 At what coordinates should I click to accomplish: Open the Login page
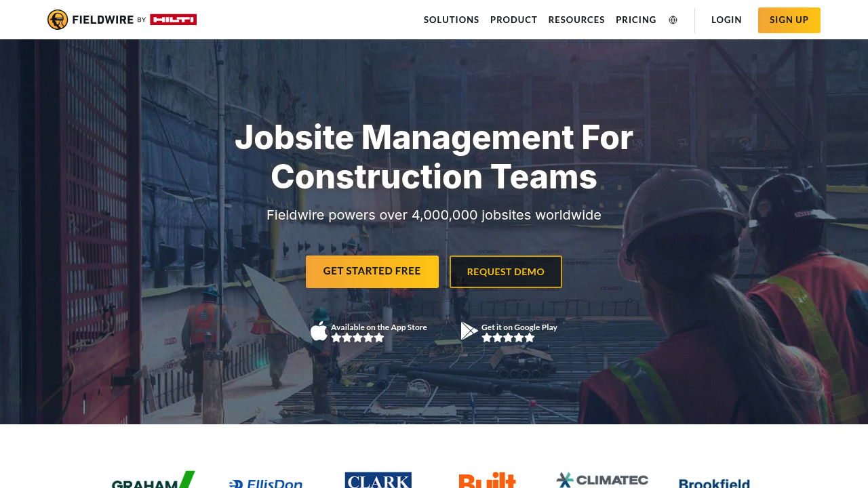pyautogui.click(x=726, y=20)
